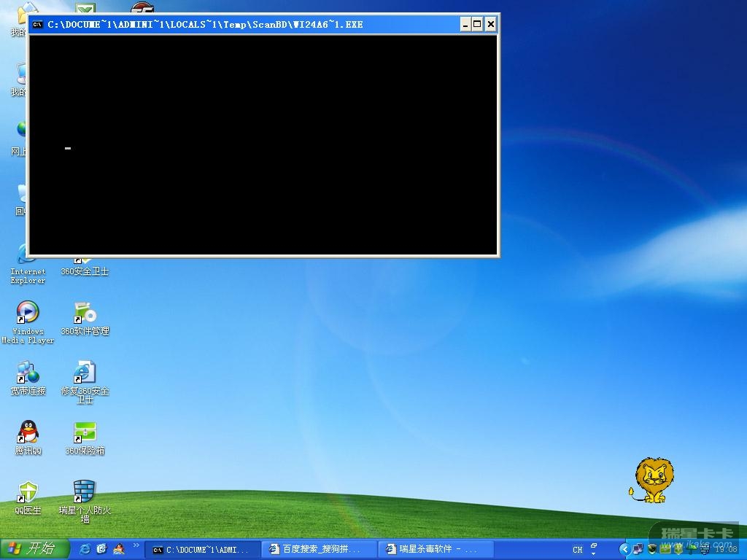Close the WI24A6~1.EXE console window

(491, 24)
